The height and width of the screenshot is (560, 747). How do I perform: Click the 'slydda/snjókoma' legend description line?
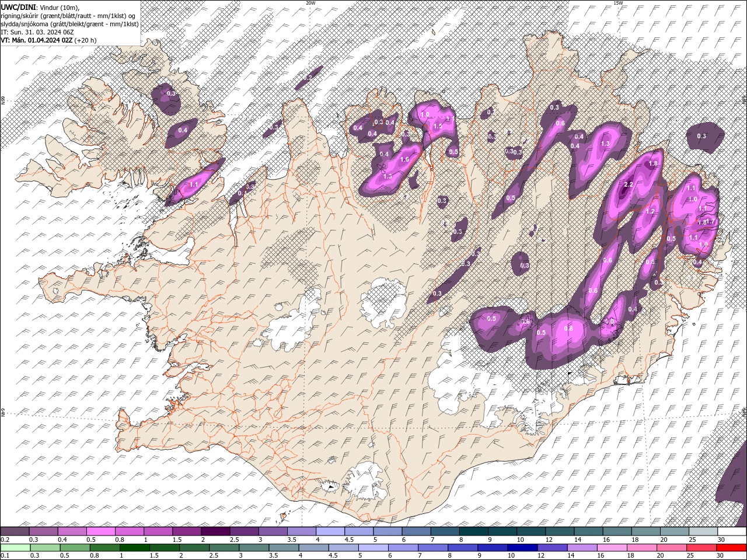coord(69,24)
